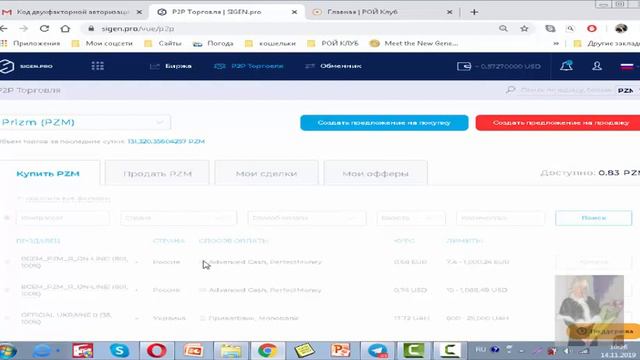Select the Купить PZM tab
640x360 pixels.
coord(48,173)
